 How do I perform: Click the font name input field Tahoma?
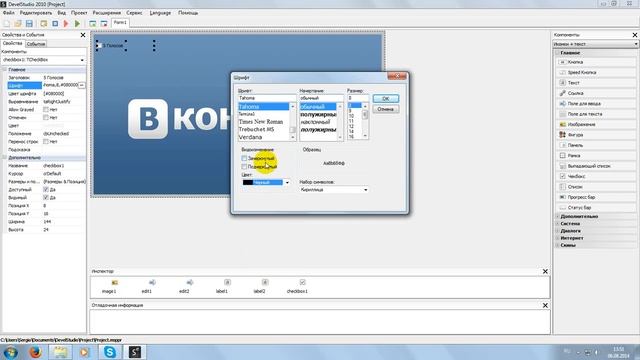[x=267, y=98]
